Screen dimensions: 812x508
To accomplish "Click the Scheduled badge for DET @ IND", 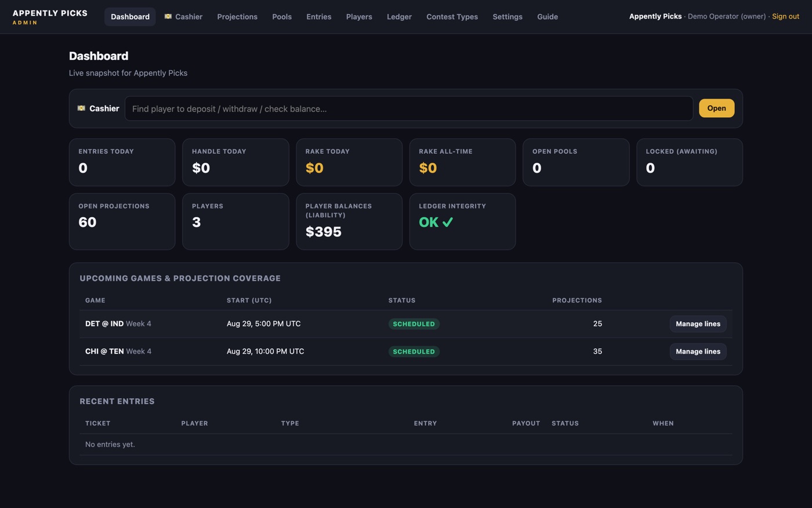I will (x=414, y=324).
